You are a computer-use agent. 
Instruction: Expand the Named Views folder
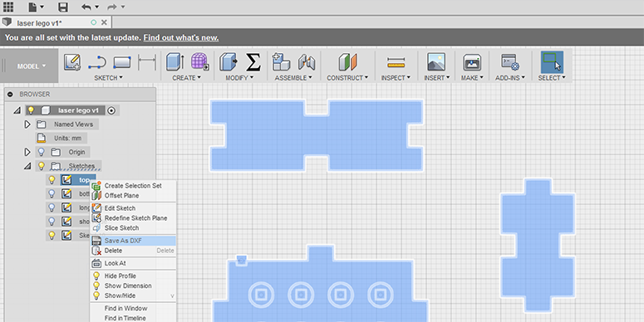pyautogui.click(x=27, y=124)
